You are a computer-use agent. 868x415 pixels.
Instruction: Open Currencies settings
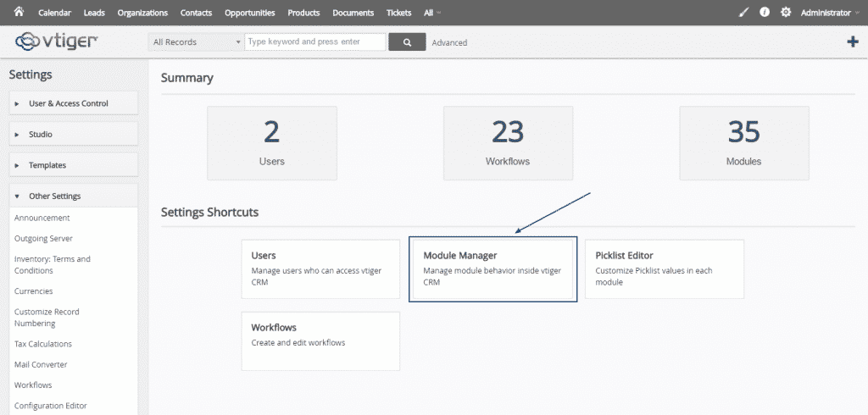coord(33,291)
